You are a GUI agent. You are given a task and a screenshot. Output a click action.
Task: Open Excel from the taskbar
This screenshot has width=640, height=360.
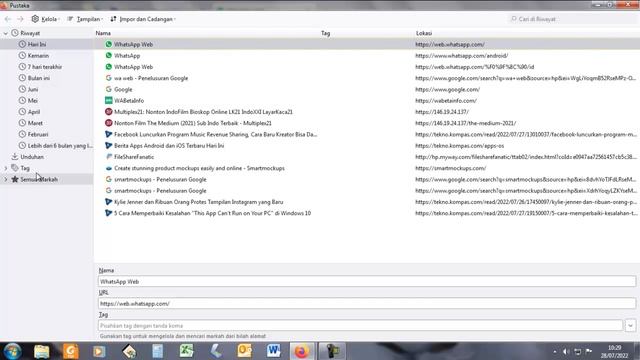tap(187, 351)
